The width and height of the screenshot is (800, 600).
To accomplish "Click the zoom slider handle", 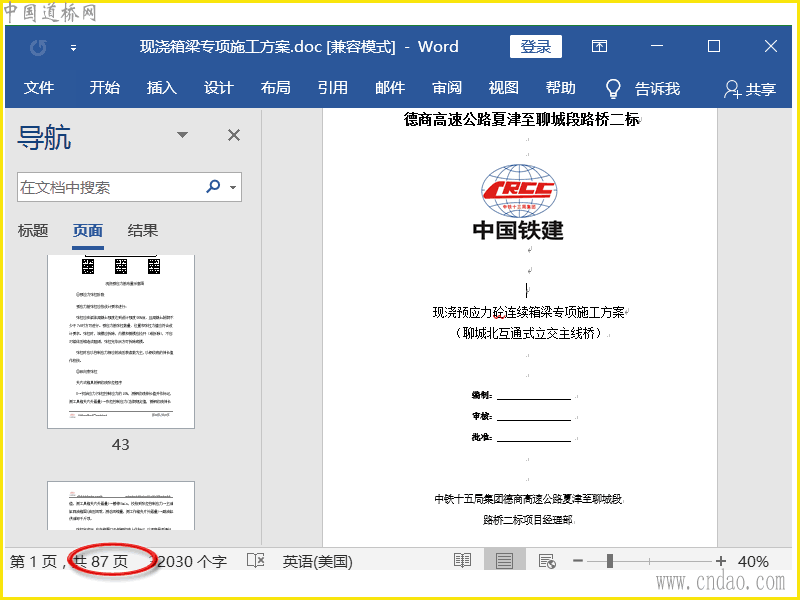I will 610,561.
